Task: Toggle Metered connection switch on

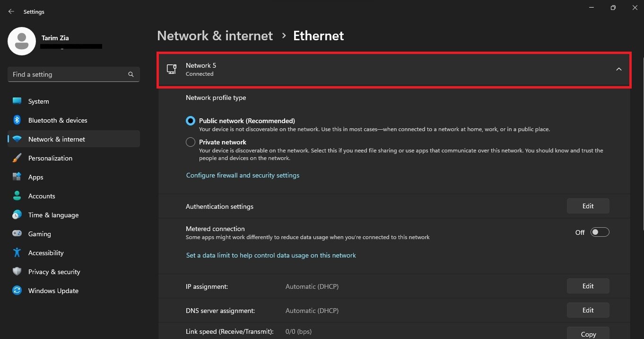Action: pos(600,232)
